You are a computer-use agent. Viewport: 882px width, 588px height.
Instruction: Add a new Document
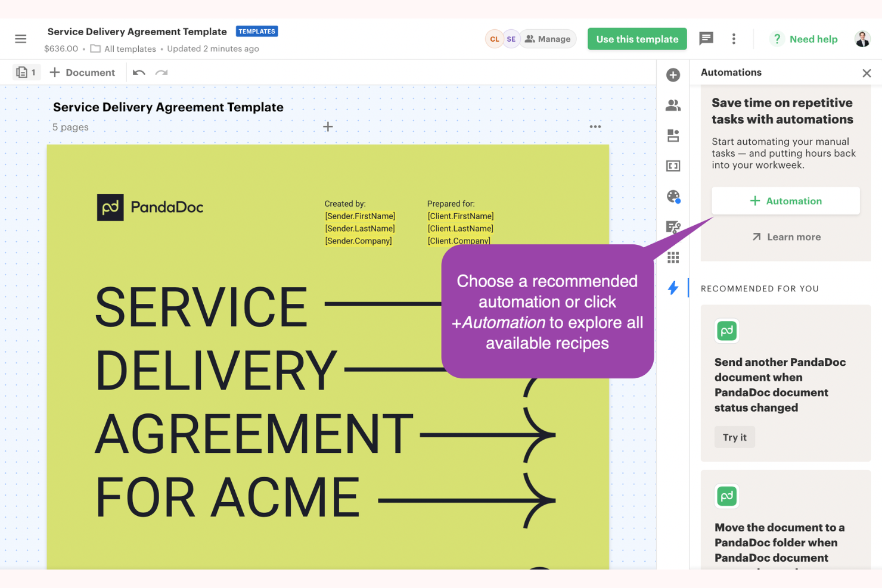82,73
